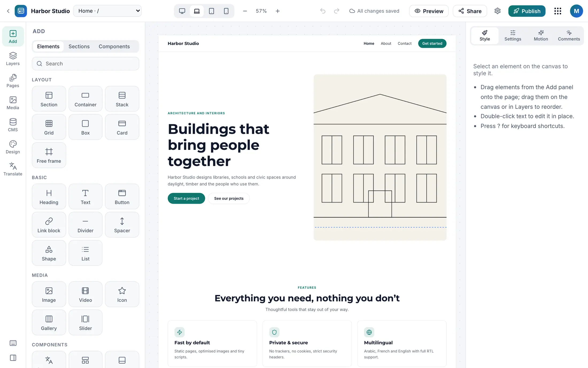The image size is (588, 368).
Task: Undo the last change
Action: pyautogui.click(x=323, y=11)
